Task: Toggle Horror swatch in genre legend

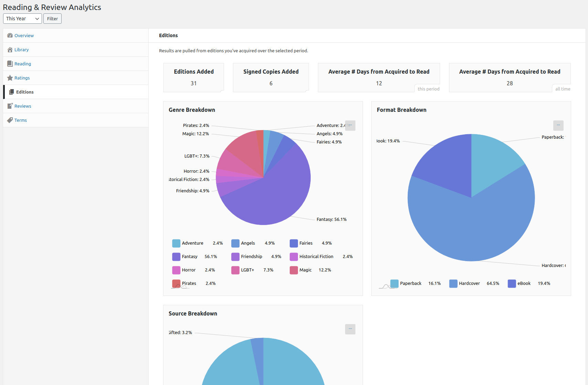Action: [x=176, y=270]
